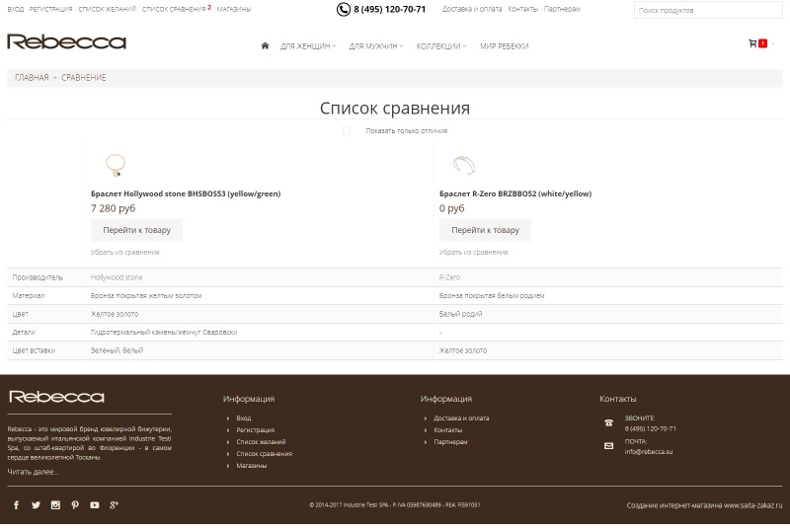Open the shopping cart icon
The width and height of the screenshot is (790, 532).
tap(752, 43)
